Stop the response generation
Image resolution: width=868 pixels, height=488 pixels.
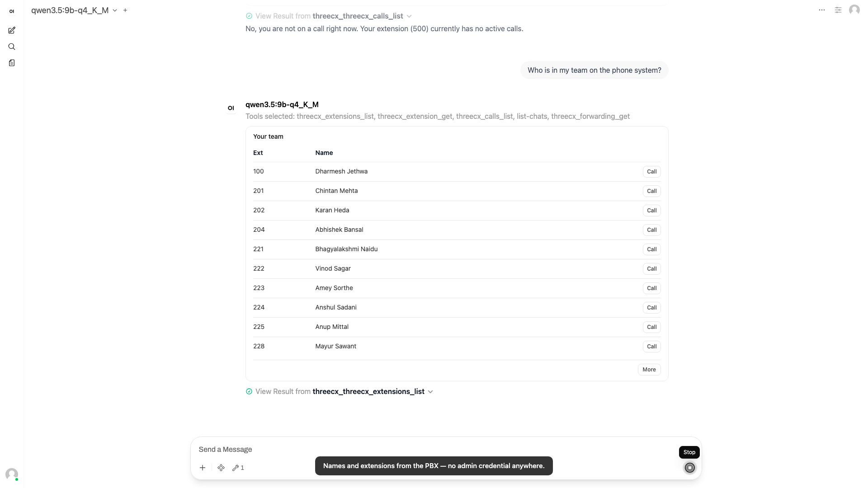point(690,468)
